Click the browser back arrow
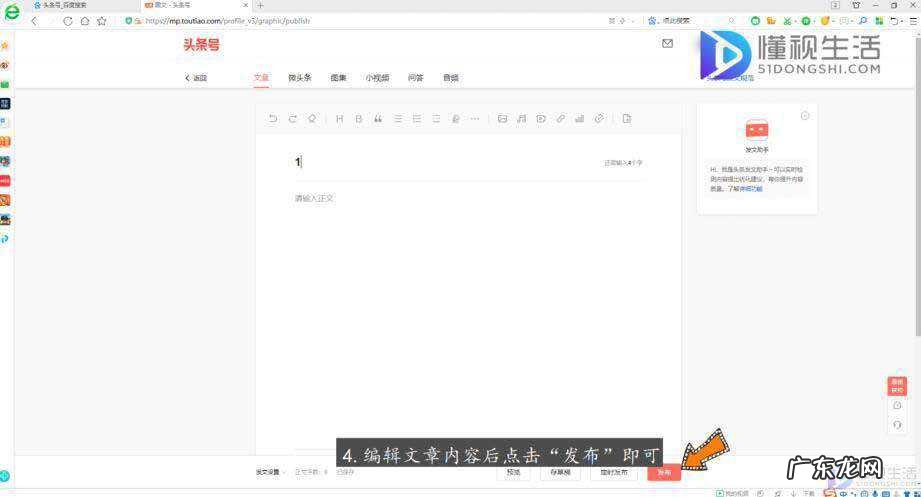The width and height of the screenshot is (921, 497). click(x=35, y=21)
